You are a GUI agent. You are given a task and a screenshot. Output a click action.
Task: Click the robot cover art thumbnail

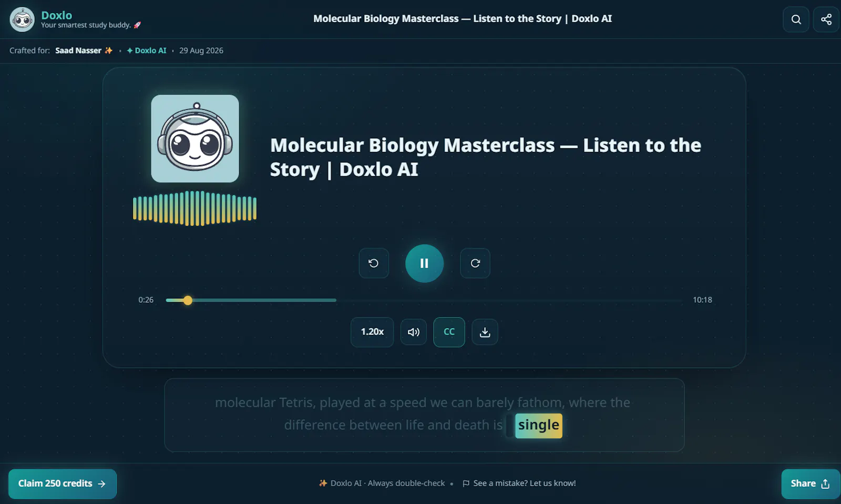pyautogui.click(x=195, y=138)
